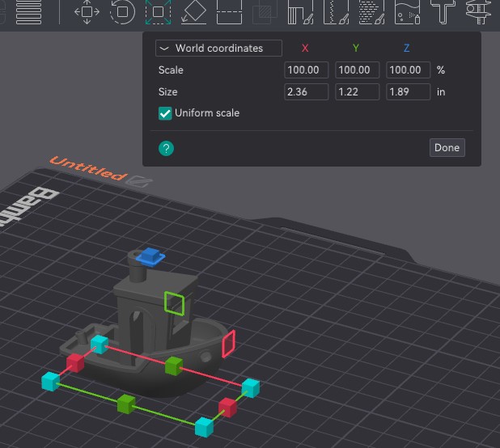Open the scale help question mark
The image size is (500, 448).
point(166,148)
